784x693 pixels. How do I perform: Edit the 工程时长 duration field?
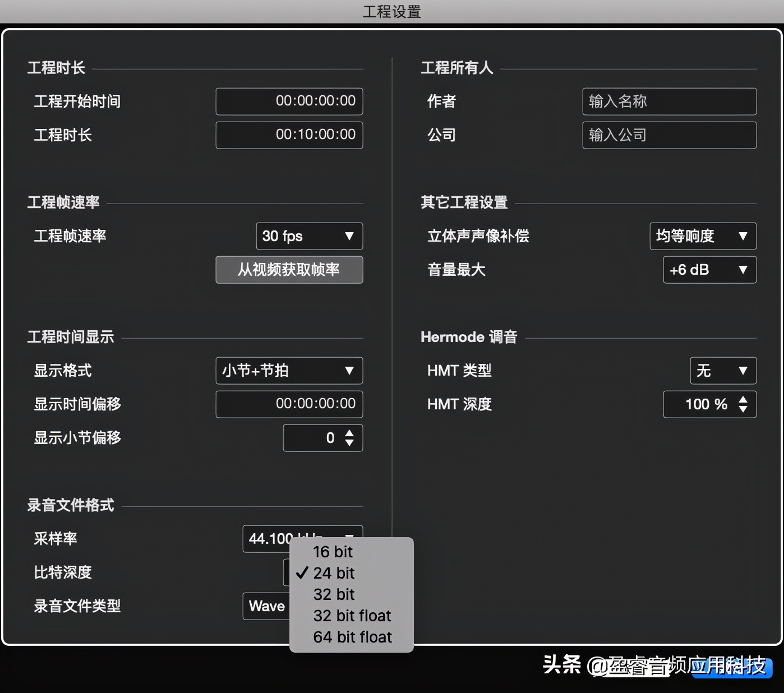[x=289, y=135]
